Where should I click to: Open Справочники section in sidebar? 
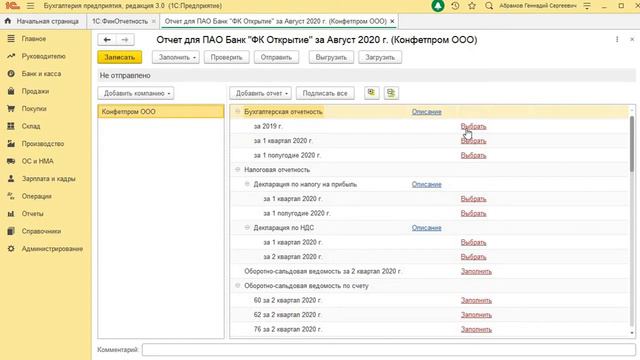(x=41, y=231)
